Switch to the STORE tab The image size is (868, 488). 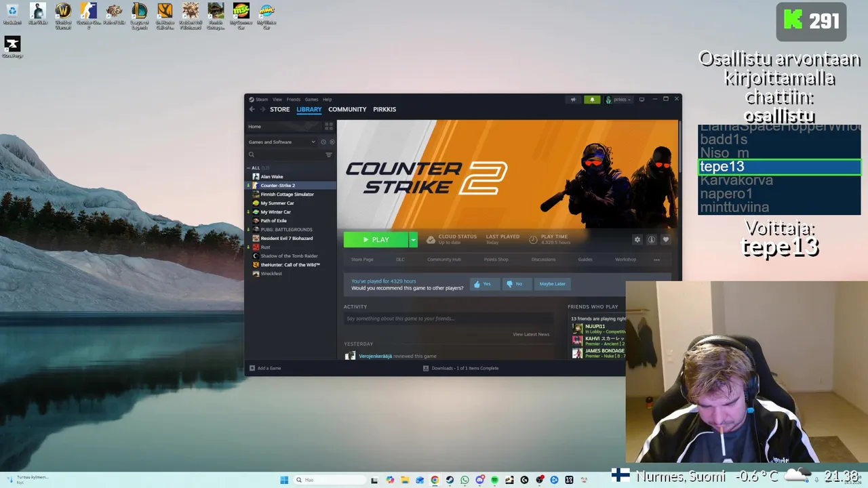click(x=279, y=109)
